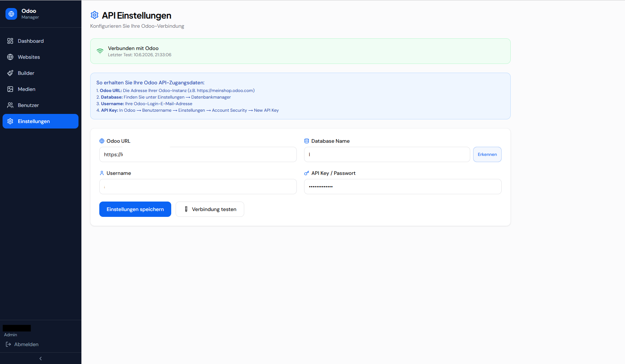
Task: Click the instruction line starting '1. Odoo URL:'
Action: coord(176,91)
